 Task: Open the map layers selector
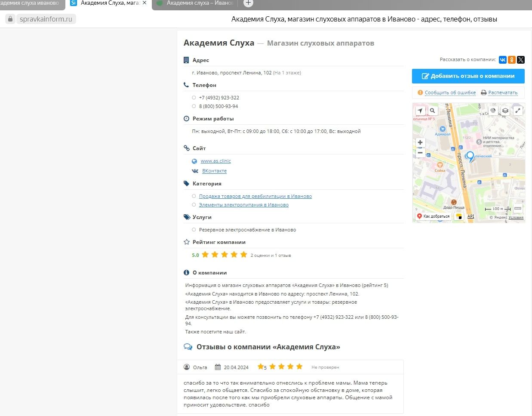[505, 111]
